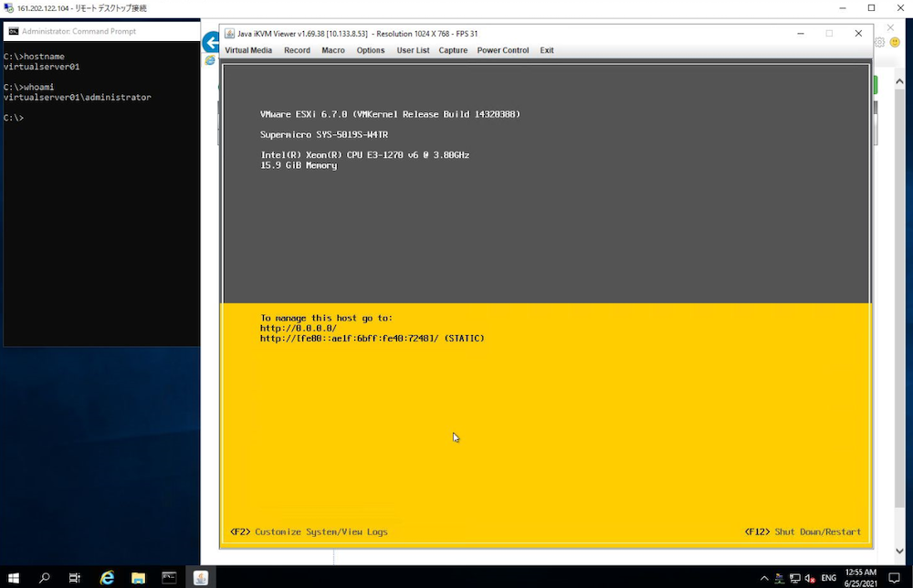Click the remote desktop connection title icon
The width and height of the screenshot is (913, 588).
pyautogui.click(x=8, y=8)
